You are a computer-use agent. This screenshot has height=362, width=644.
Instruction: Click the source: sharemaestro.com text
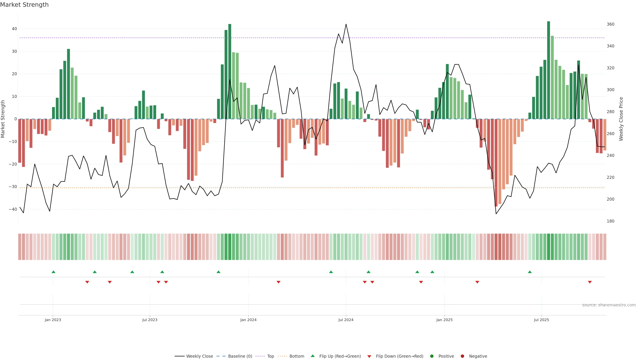(x=609, y=305)
